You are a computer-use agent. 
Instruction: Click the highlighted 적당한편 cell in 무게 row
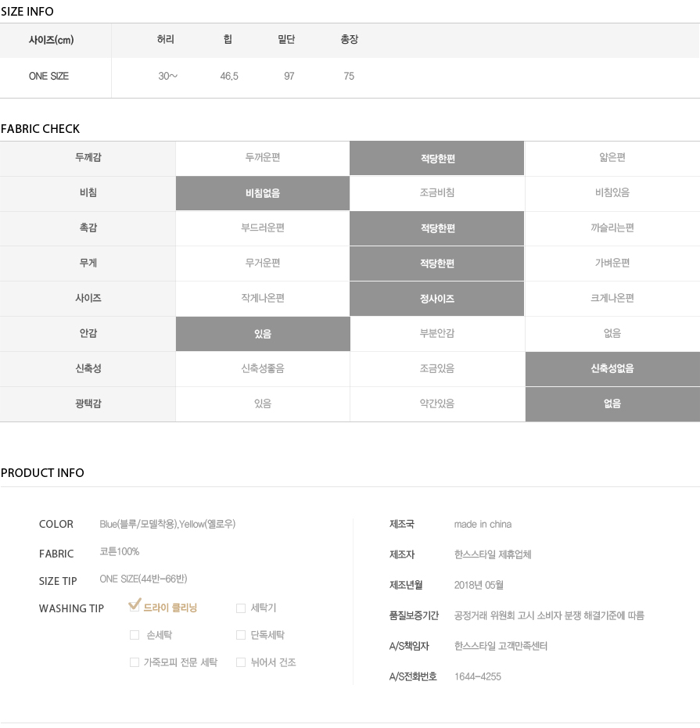pos(437,264)
